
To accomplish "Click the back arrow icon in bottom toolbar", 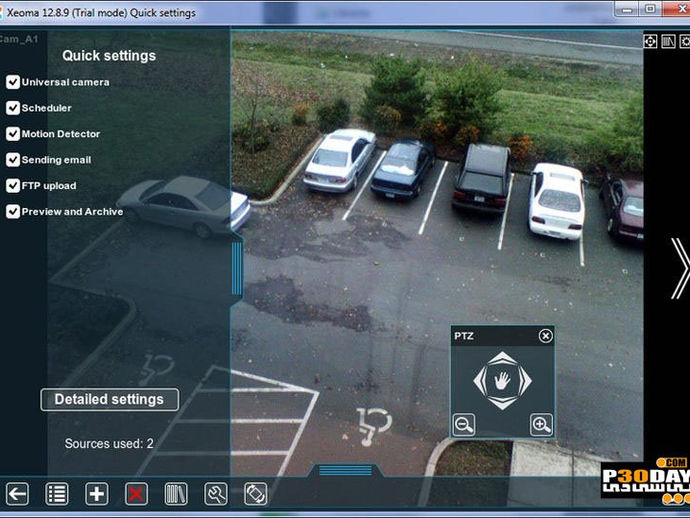I will tap(17, 494).
